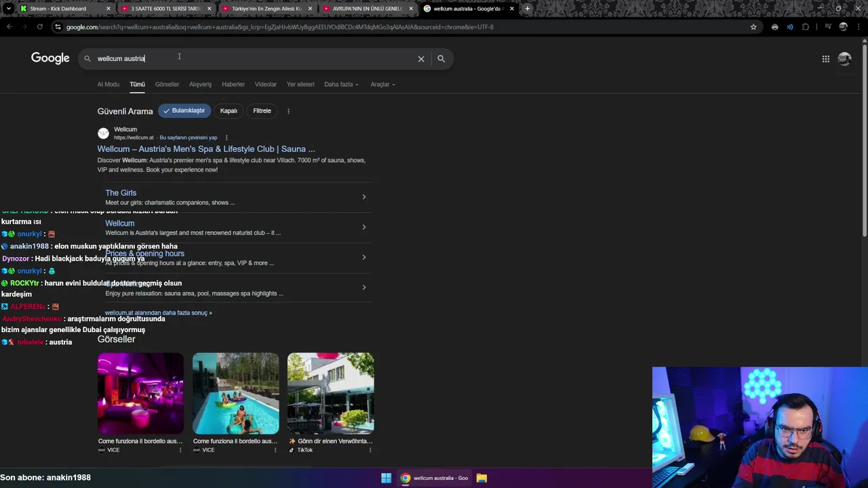Reload the current page
Image resolution: width=868 pixels, height=488 pixels.
point(40,27)
